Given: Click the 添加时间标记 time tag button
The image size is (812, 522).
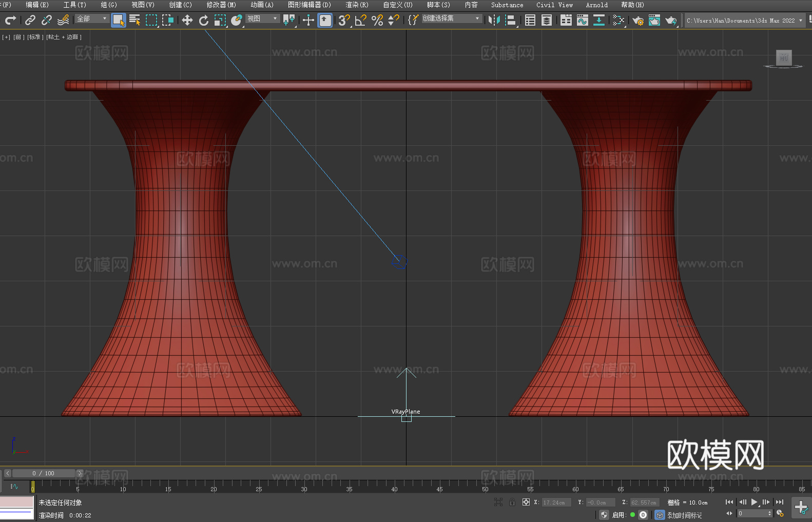Looking at the screenshot, I should point(685,515).
